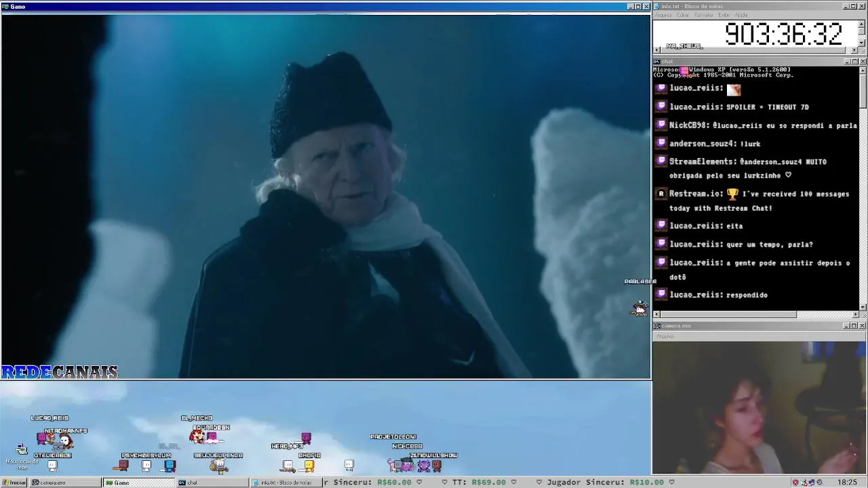The width and height of the screenshot is (868, 488).
Task: Click the Notepad icon in info.txt title bar
Action: coord(657,6)
